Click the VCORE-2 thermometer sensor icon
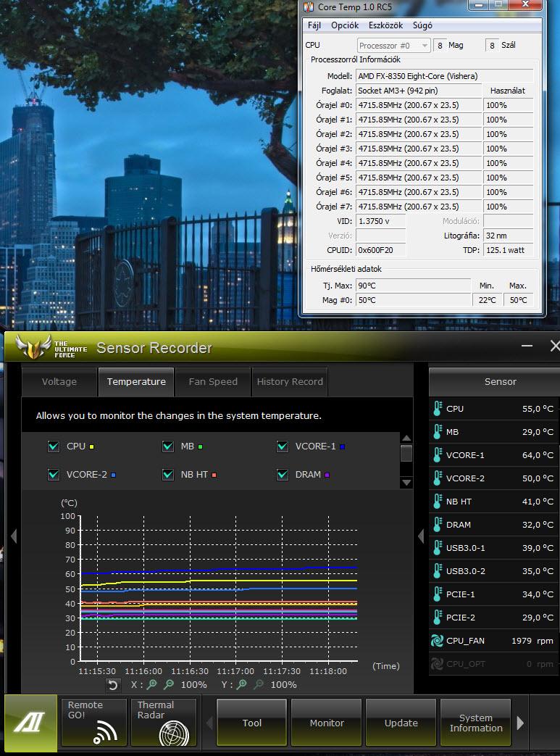The width and height of the screenshot is (560, 756). [437, 478]
